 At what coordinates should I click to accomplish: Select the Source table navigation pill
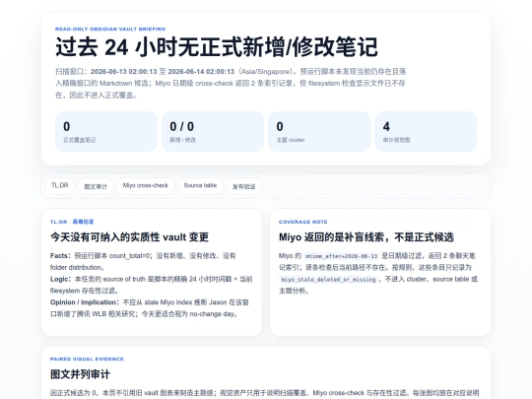[200, 185]
